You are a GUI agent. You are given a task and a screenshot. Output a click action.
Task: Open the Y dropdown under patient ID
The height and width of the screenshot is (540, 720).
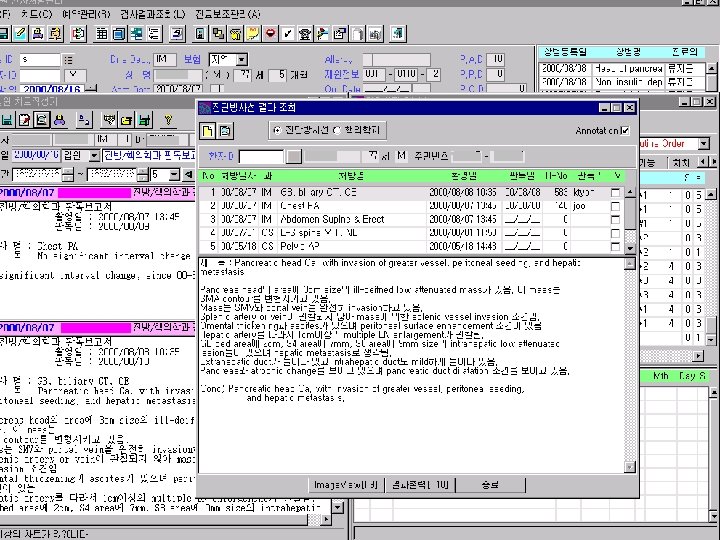(75, 74)
